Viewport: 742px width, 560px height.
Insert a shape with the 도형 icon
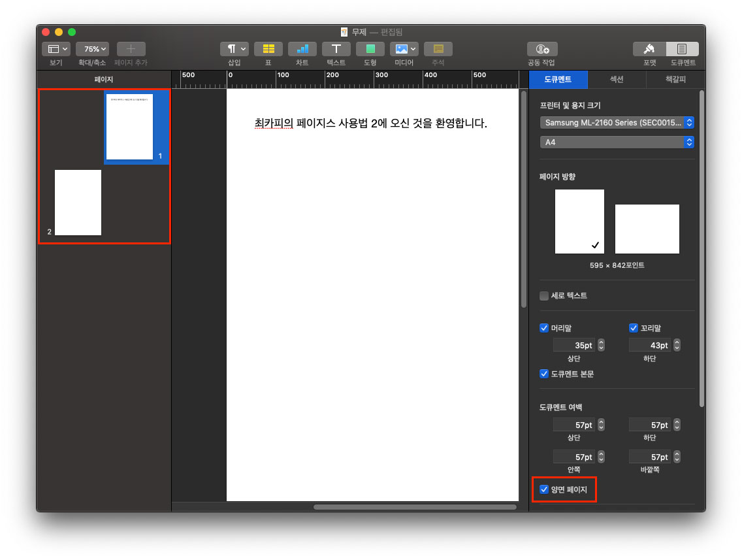pyautogui.click(x=370, y=49)
